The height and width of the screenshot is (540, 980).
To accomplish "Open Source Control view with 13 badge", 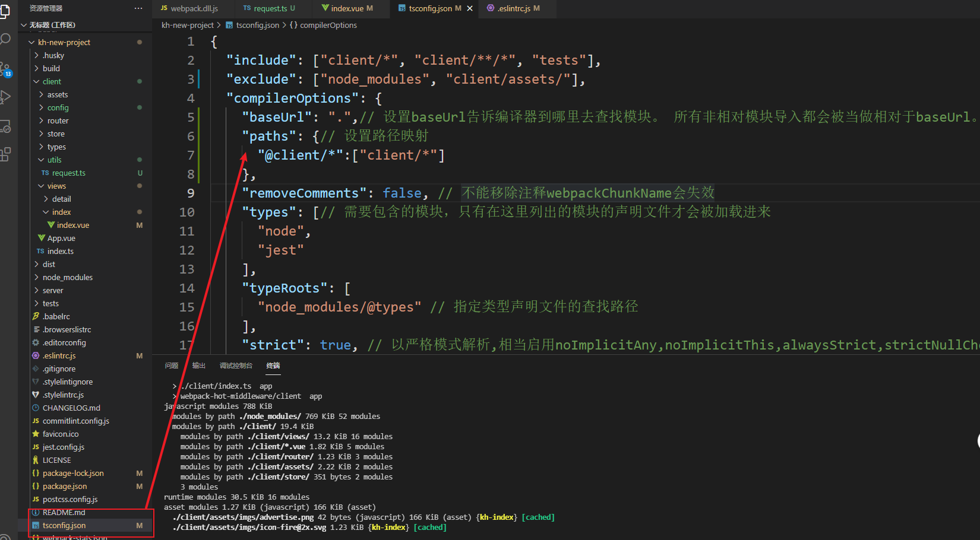I will tap(5, 69).
